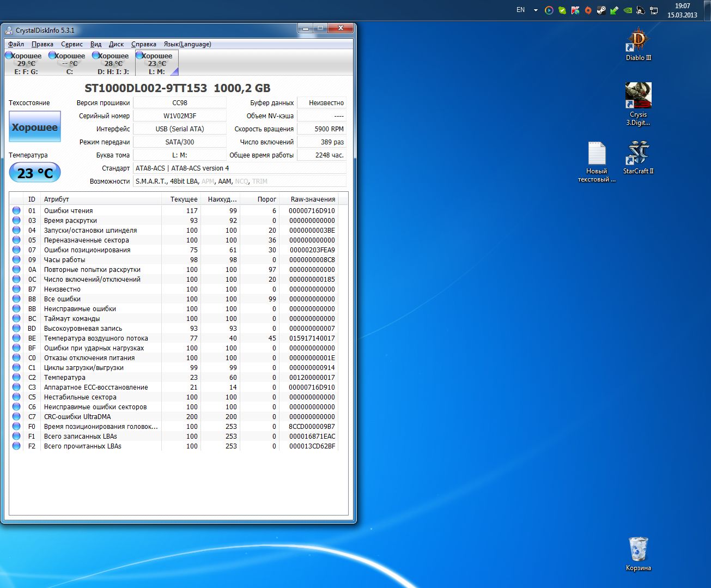This screenshot has width=711, height=588.
Task: Click status circle of Таймаут команды row
Action: pyautogui.click(x=16, y=318)
